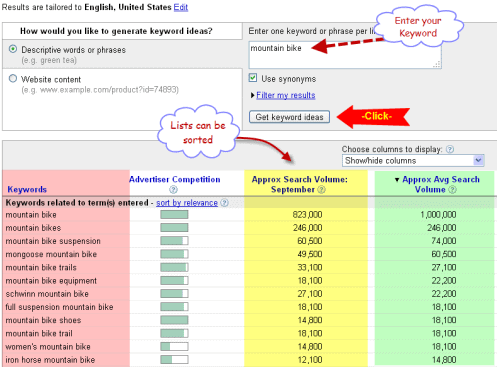This screenshot has width=497, height=367.
Task: Click keyword 'full suspension mountain bike'
Action: coord(59,307)
